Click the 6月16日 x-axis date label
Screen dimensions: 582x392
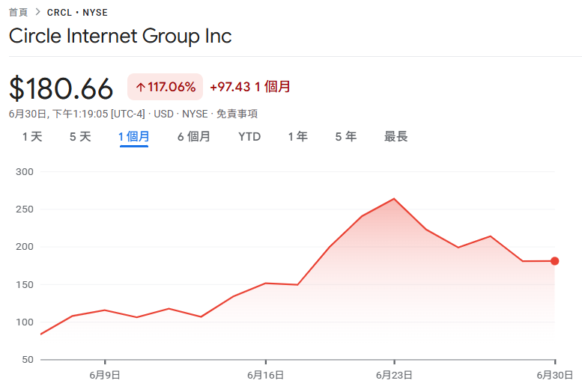point(266,375)
